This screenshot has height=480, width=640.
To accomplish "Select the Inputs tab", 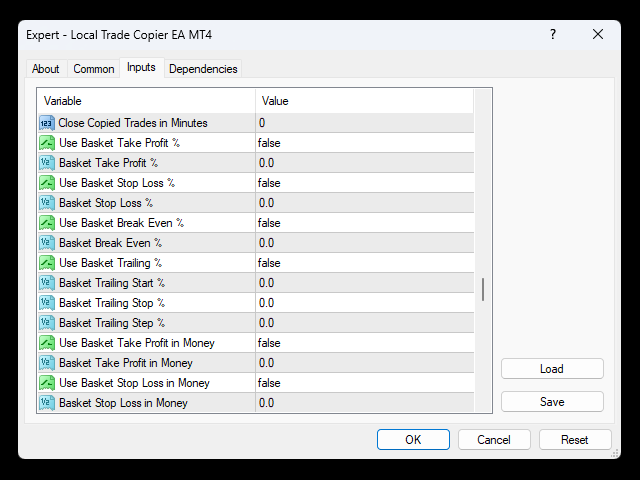I will pos(141,67).
